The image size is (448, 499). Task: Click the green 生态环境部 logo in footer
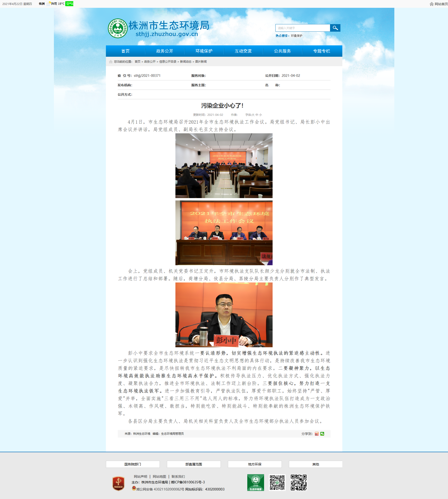click(256, 482)
